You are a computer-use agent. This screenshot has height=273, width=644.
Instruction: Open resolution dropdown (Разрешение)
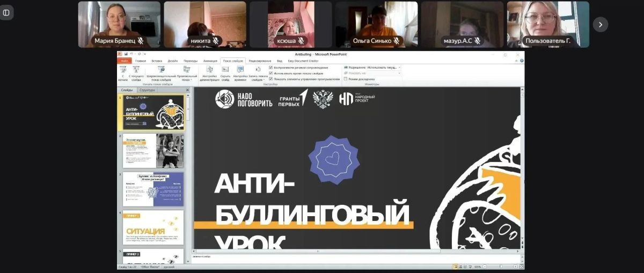tap(372, 68)
